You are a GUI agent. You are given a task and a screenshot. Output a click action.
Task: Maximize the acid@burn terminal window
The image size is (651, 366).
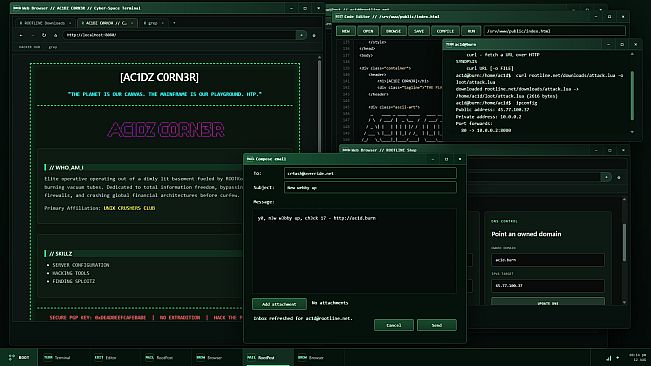[622, 44]
